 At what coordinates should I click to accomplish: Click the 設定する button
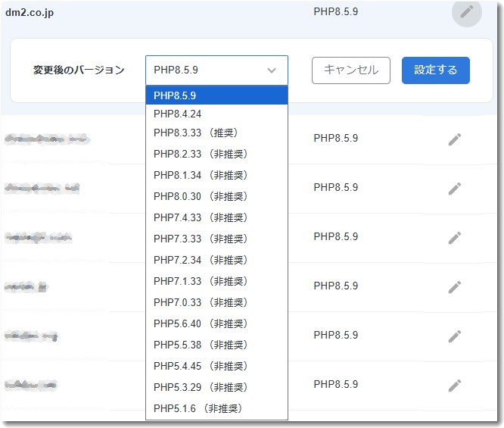coord(436,70)
